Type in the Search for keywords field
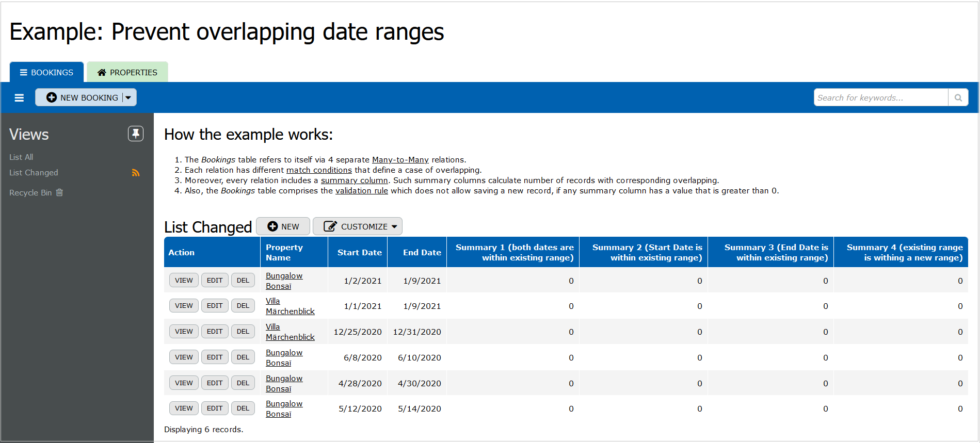This screenshot has height=443, width=980. coord(880,97)
